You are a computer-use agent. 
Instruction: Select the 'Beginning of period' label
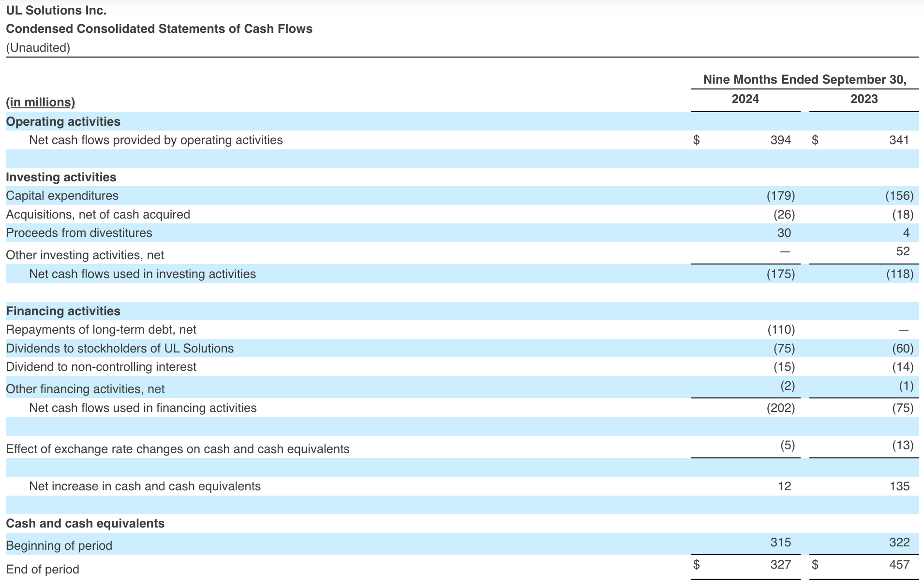pos(59,546)
